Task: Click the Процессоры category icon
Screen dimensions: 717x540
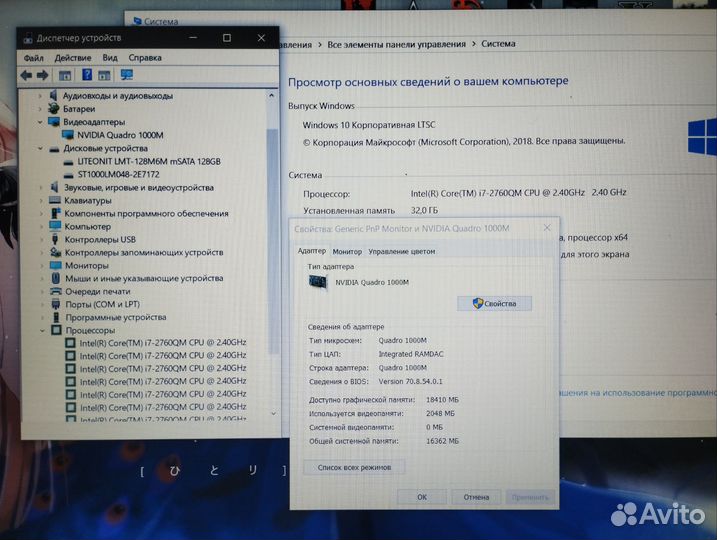Action: [56, 330]
